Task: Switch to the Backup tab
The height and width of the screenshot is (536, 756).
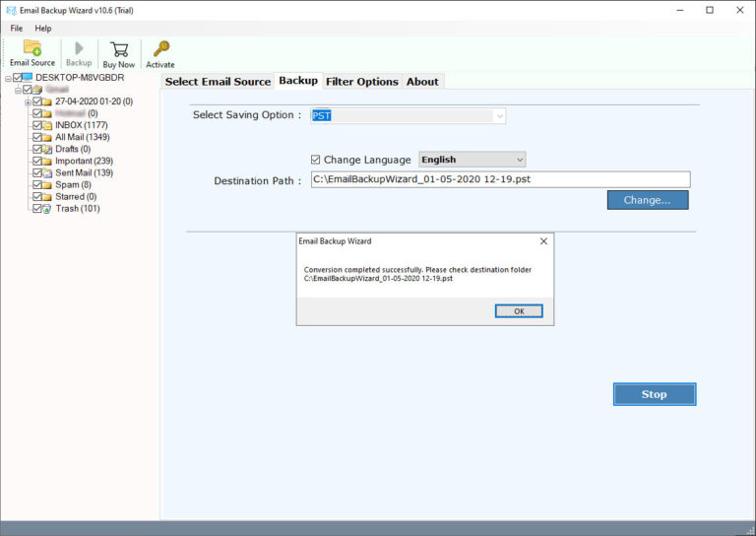Action: tap(298, 81)
